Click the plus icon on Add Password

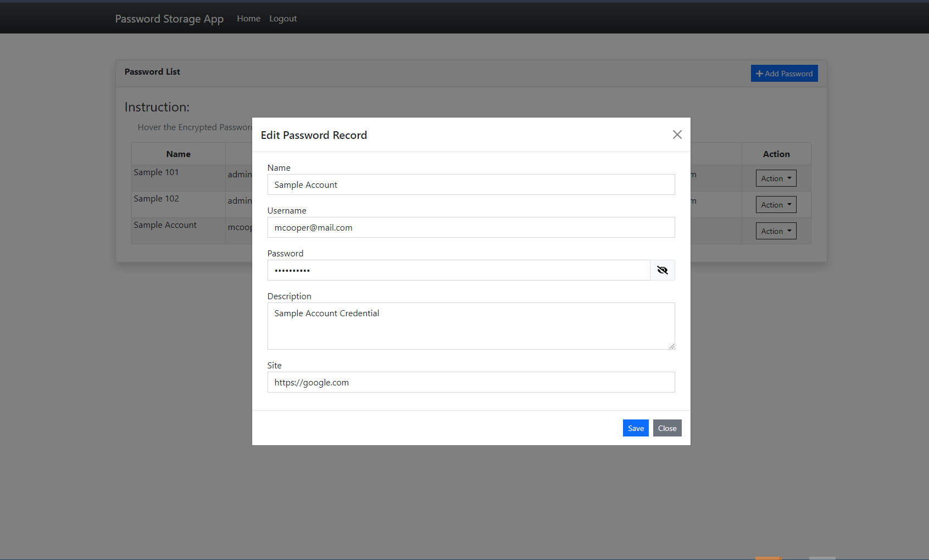click(x=760, y=73)
